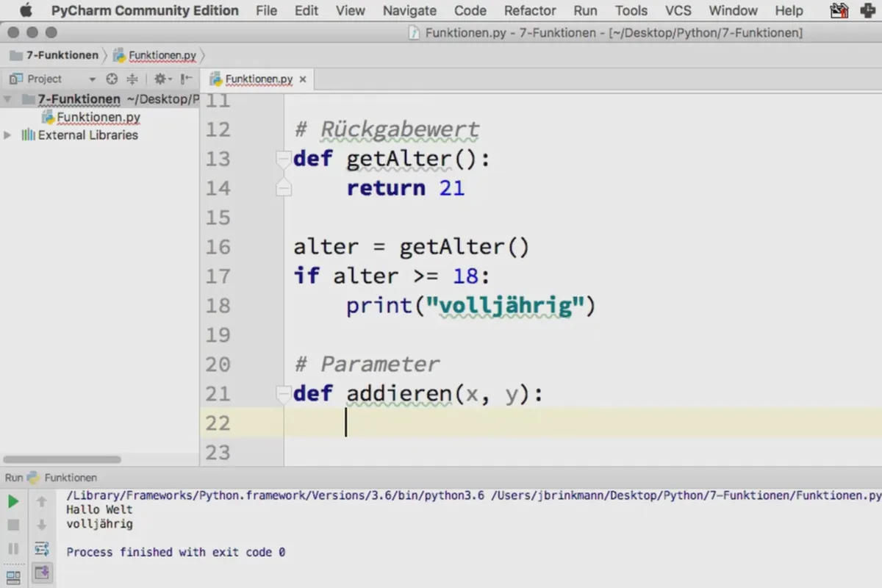
Task: Close the Funktionen.py editor tab
Action: point(303,79)
